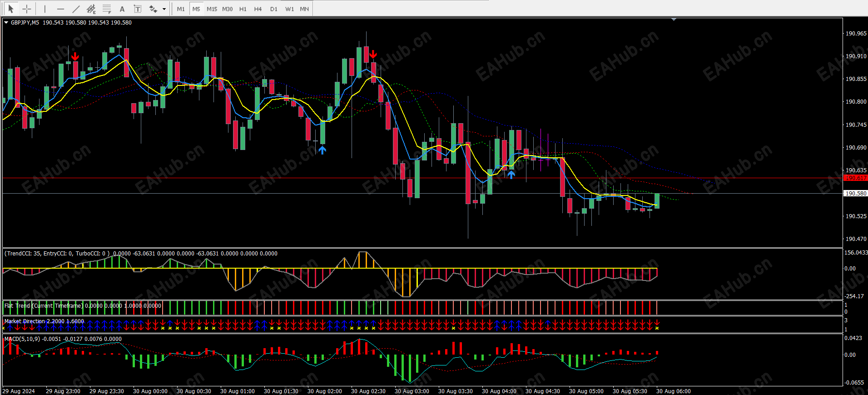Select blue buy arrow near 30 Aug 04:20
This screenshot has height=395, width=868.
click(x=511, y=174)
